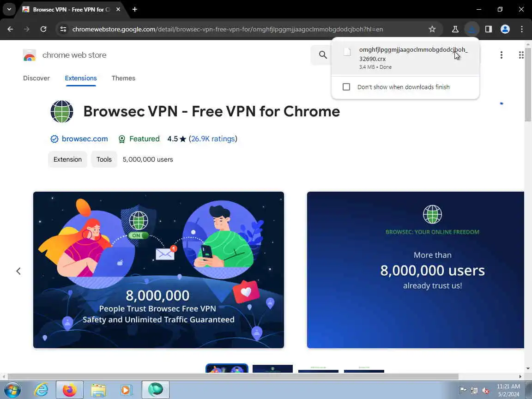Go to previous screenshot with left chevron
This screenshot has height=399, width=532.
click(x=18, y=271)
